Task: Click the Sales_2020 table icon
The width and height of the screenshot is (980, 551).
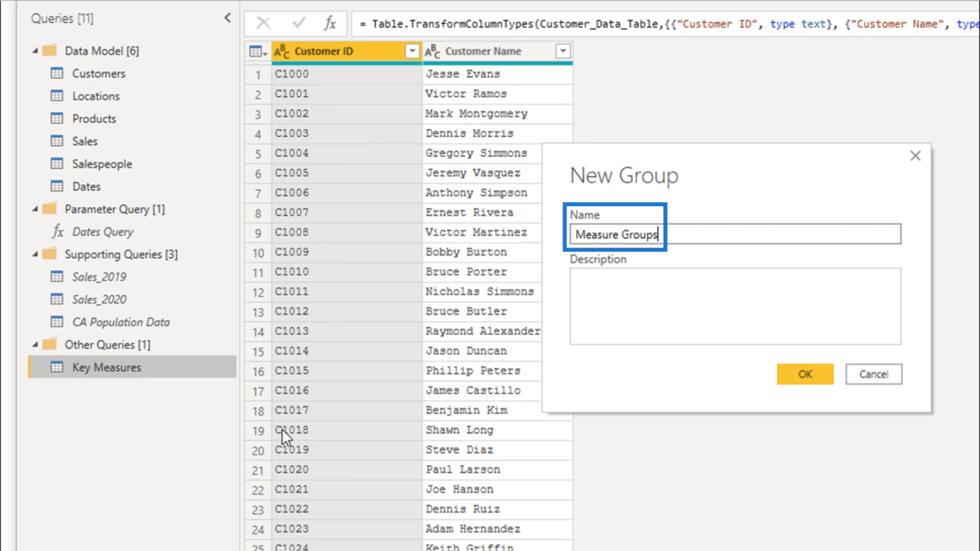Action: click(x=57, y=299)
